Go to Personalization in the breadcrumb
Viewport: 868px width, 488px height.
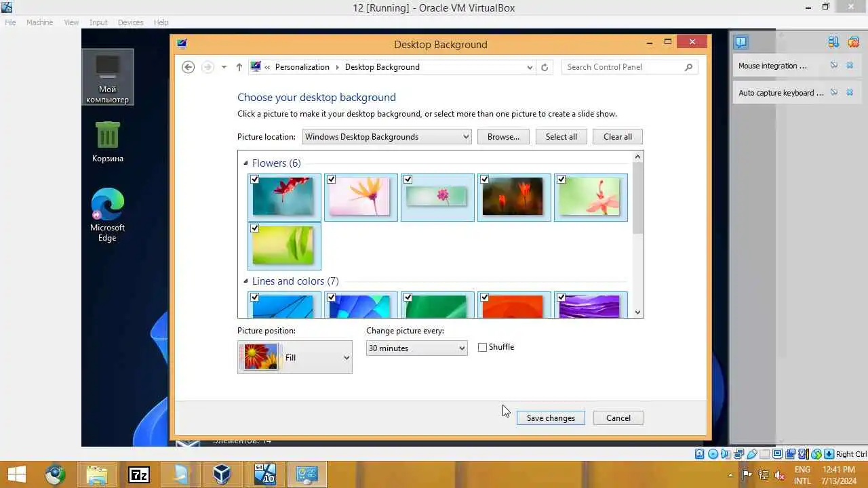pos(302,67)
